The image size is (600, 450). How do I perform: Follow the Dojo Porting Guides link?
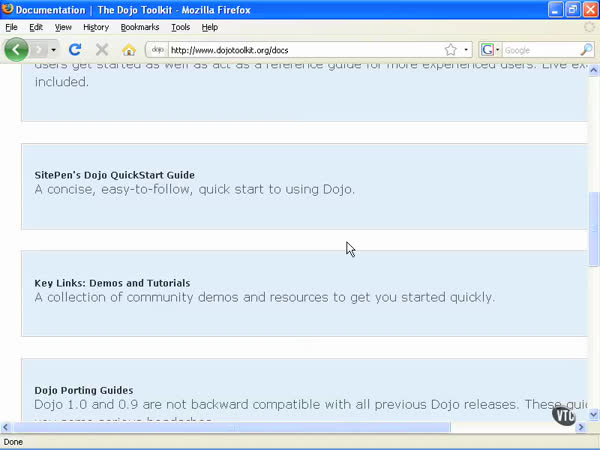pos(83,390)
